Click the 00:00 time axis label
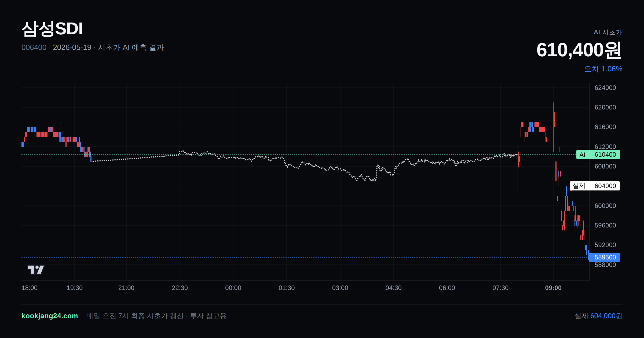Screen dimensions: 644x338 [233, 288]
